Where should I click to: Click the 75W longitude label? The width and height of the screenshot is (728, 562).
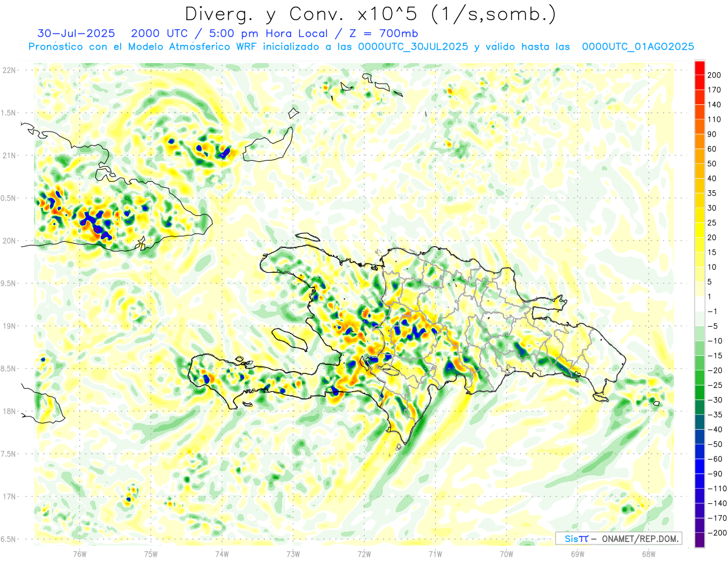151,553
